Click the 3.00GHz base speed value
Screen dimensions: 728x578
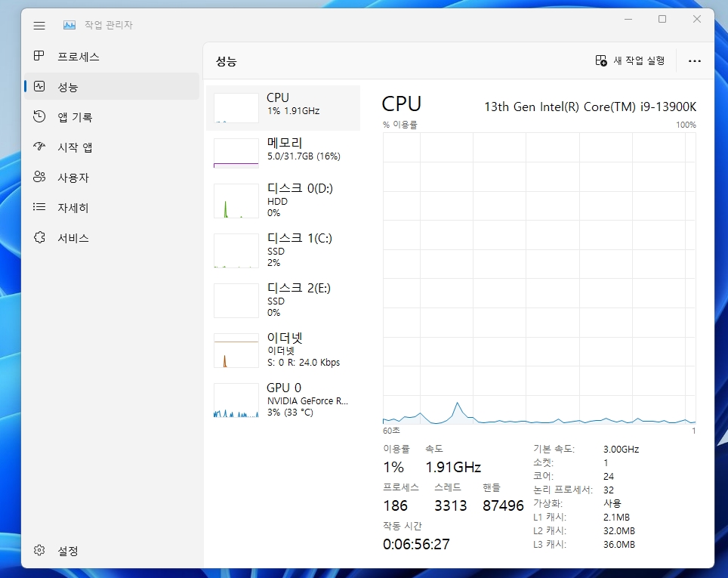pyautogui.click(x=622, y=450)
